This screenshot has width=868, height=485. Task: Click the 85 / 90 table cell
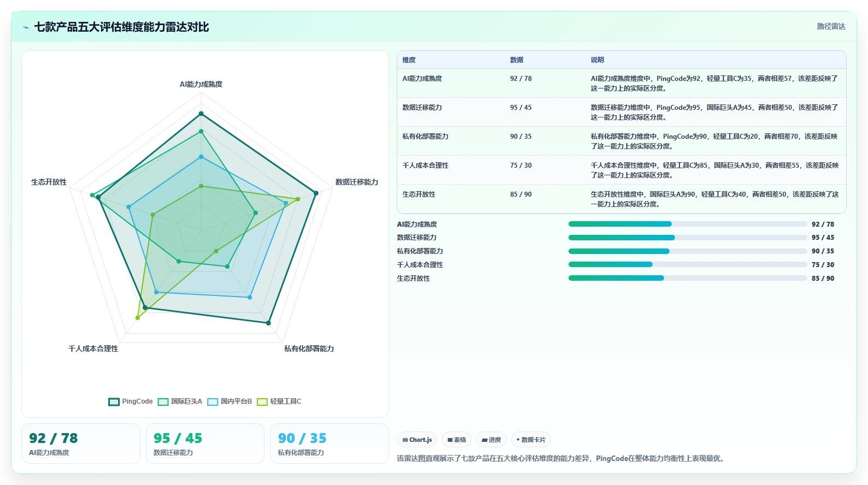521,194
